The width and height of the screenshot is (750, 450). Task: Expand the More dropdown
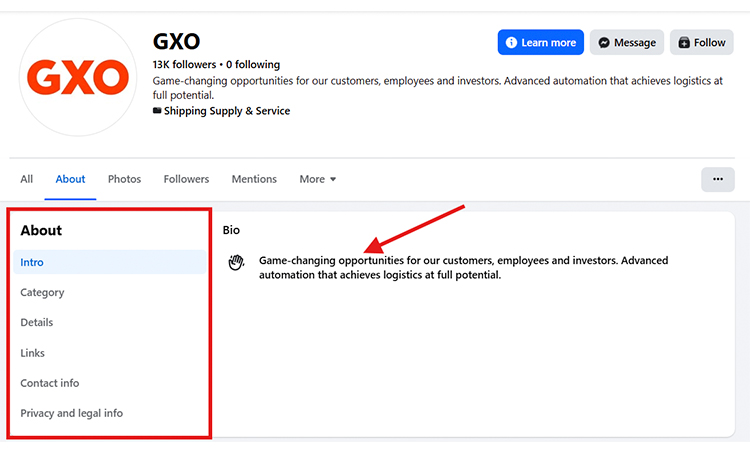318,179
